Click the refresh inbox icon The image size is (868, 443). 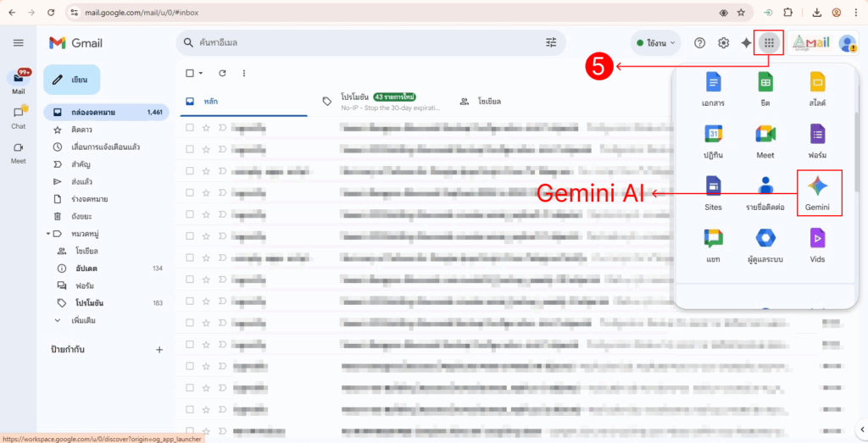(x=222, y=74)
